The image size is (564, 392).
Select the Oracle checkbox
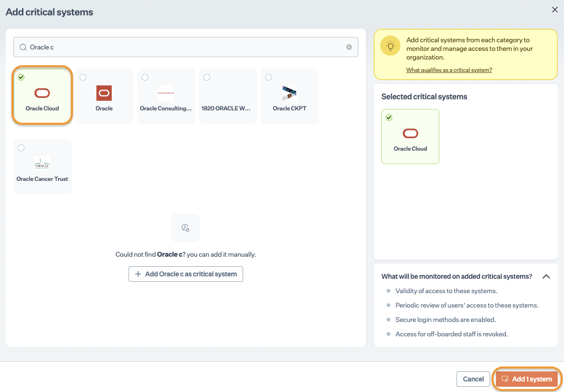pyautogui.click(x=83, y=77)
